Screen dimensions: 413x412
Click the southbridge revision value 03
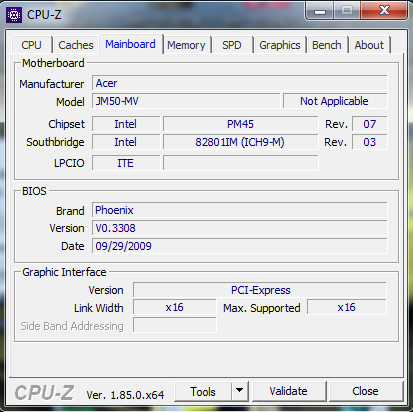coord(369,142)
